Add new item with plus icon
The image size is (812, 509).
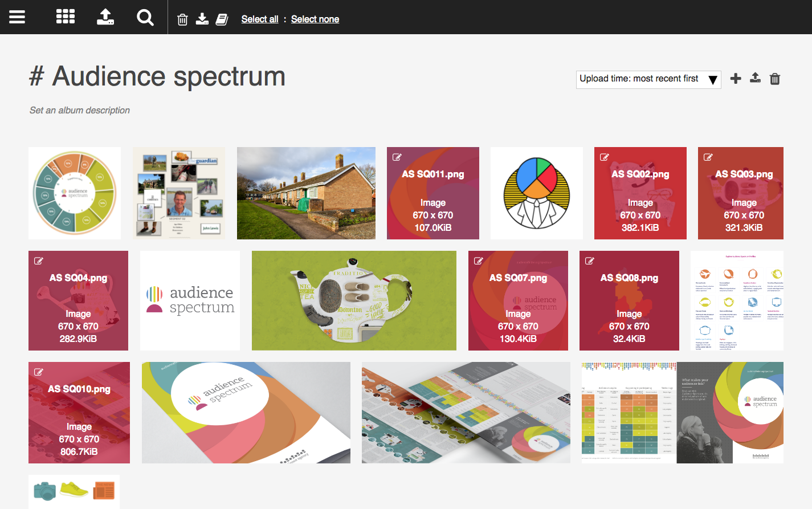click(x=736, y=78)
